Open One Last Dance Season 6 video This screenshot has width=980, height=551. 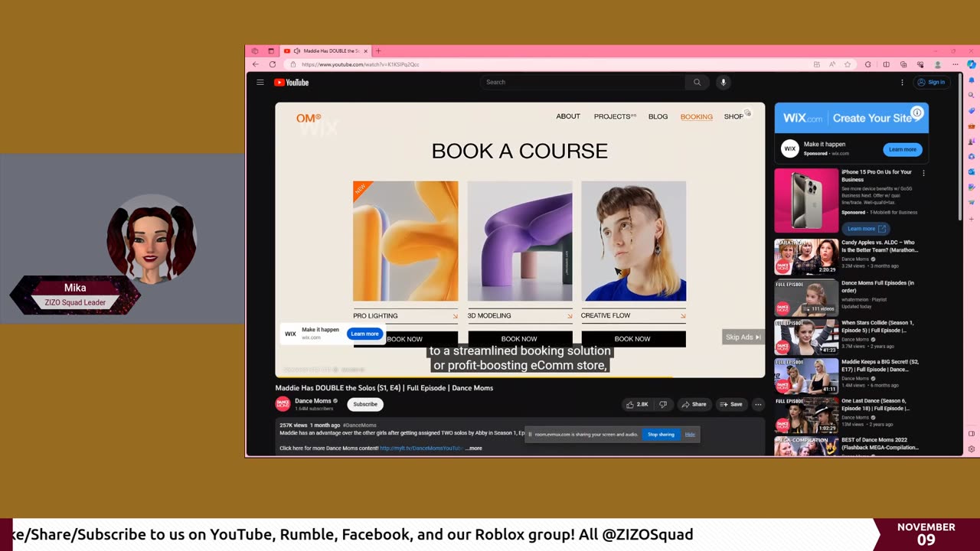pos(806,416)
